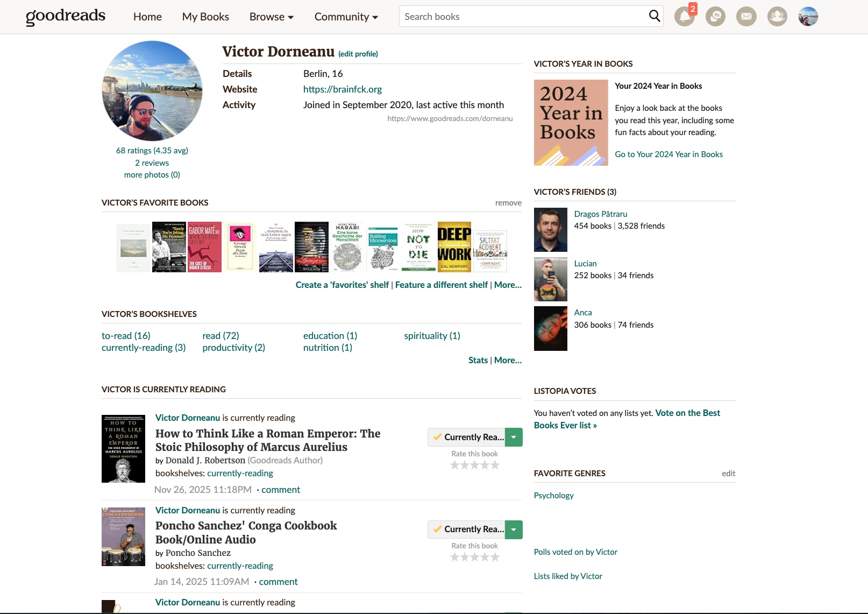The width and height of the screenshot is (868, 614).
Task: Open the Deep Work book cover
Action: click(x=454, y=247)
